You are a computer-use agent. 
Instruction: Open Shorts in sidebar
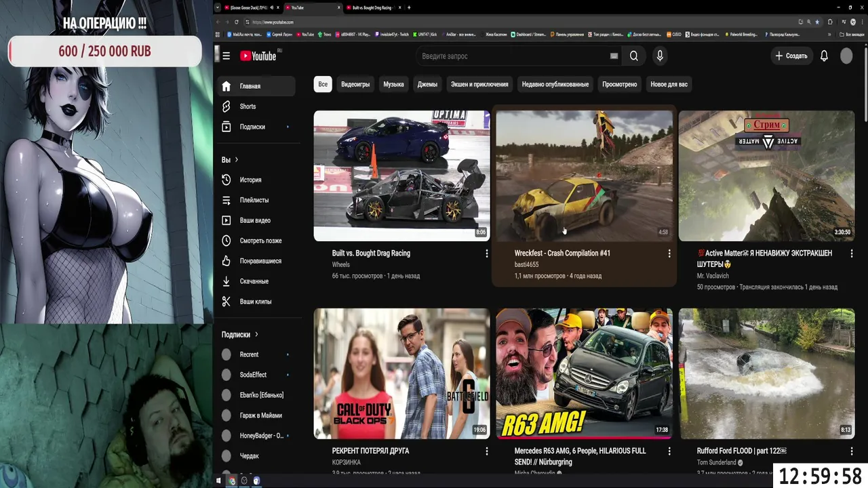(256, 106)
